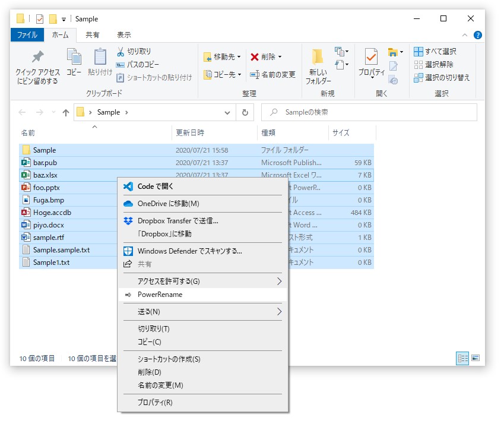The image size is (504, 427).
Task: Switch to large thumbnails view in status bar
Action: coord(474,358)
